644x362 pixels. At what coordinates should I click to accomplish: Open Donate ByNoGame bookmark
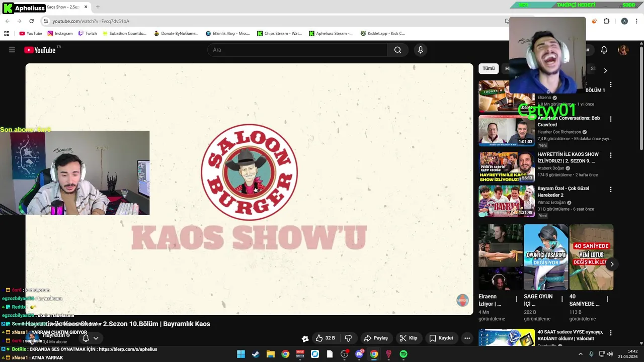tap(176, 34)
